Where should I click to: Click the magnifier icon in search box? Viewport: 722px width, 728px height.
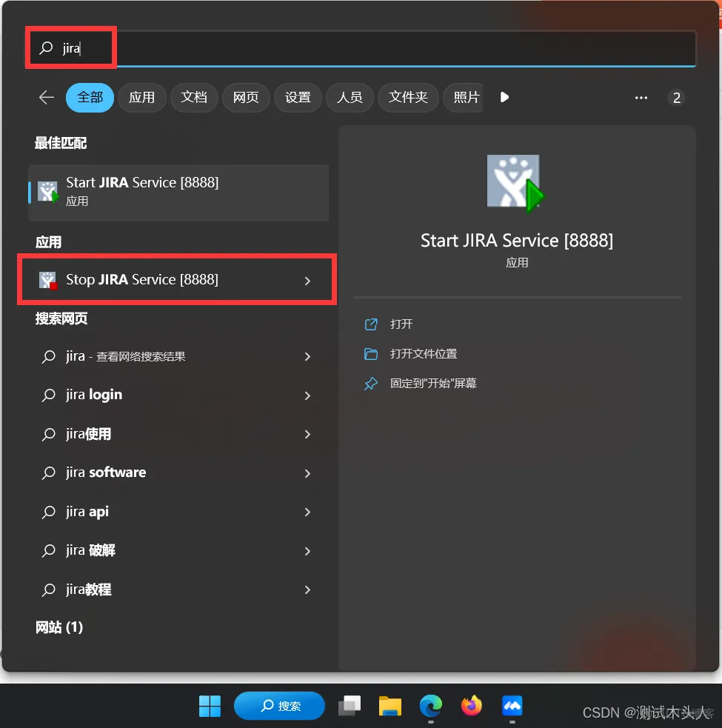pyautogui.click(x=46, y=47)
